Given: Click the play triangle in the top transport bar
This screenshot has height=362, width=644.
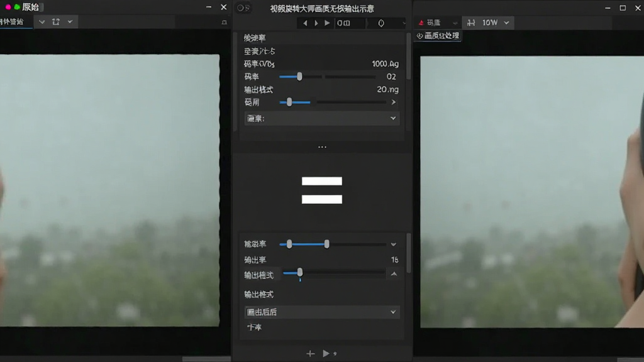Looking at the screenshot, I should (327, 23).
